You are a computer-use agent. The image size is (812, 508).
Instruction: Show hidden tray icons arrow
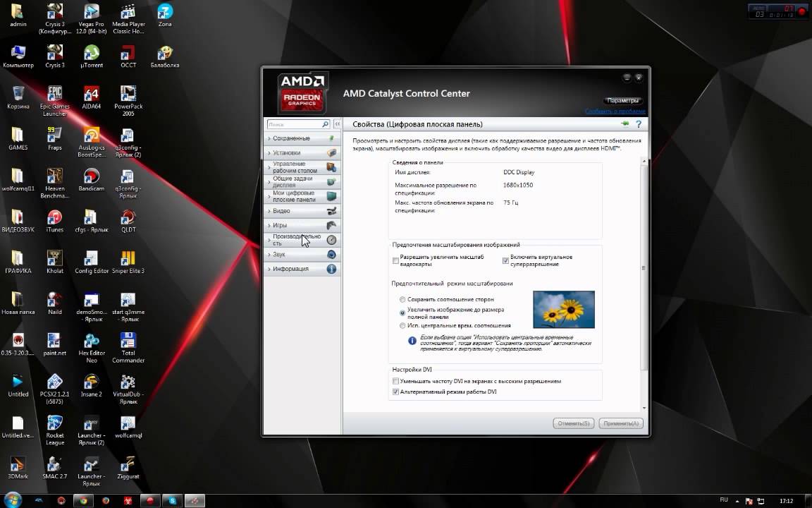coord(737,501)
